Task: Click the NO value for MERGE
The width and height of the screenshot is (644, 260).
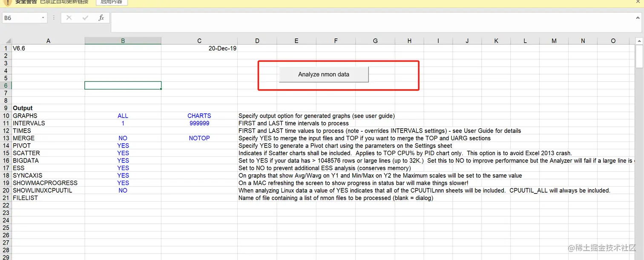Action: click(123, 138)
